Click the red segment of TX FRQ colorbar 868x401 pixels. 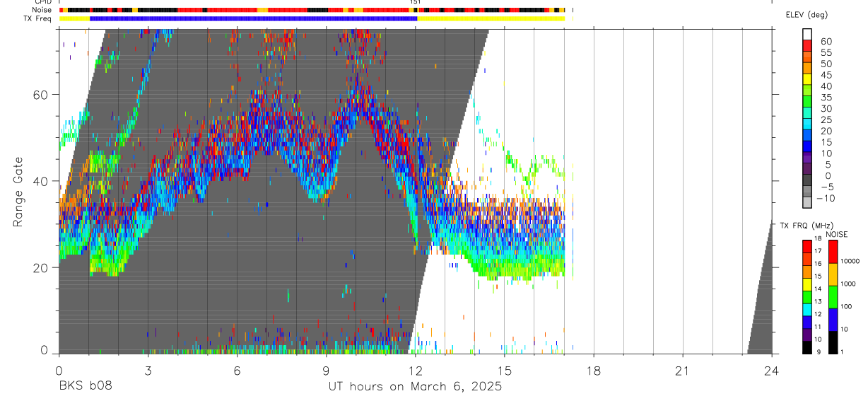click(807, 246)
